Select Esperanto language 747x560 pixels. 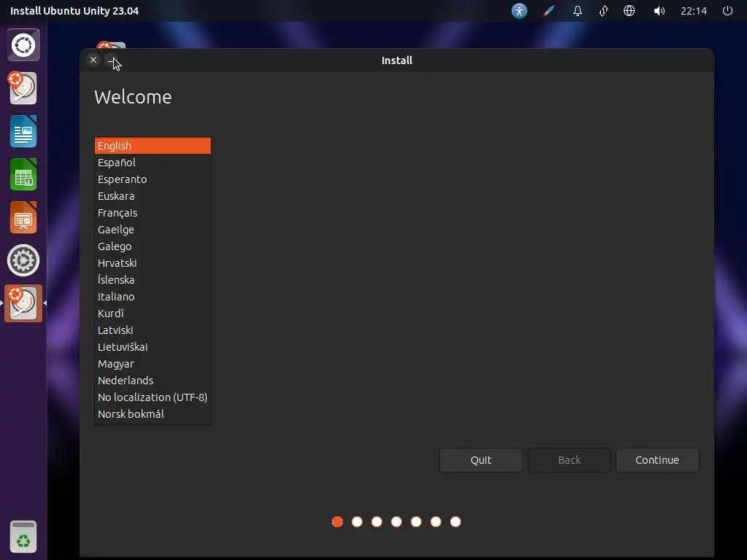click(152, 179)
